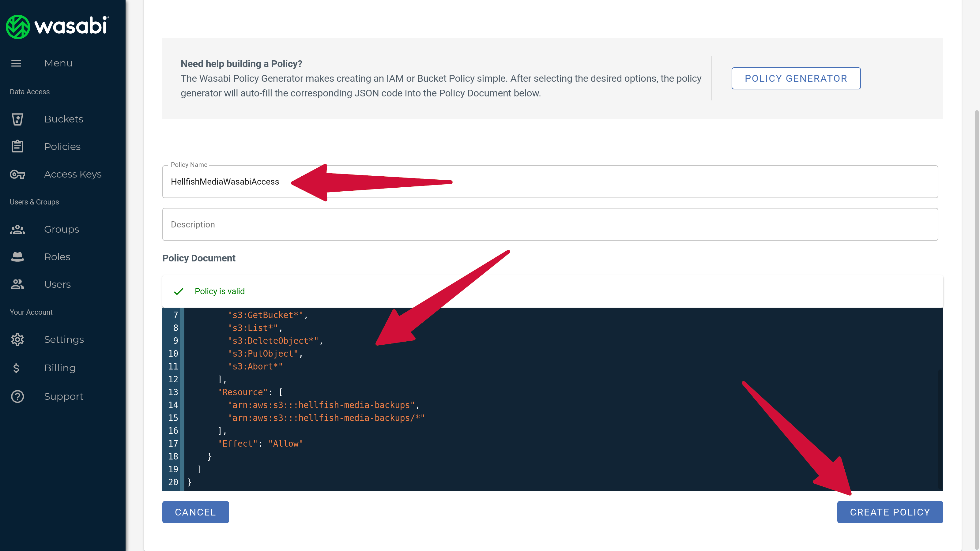The image size is (980, 551).
Task: Click the Data Access section label
Action: 30,92
